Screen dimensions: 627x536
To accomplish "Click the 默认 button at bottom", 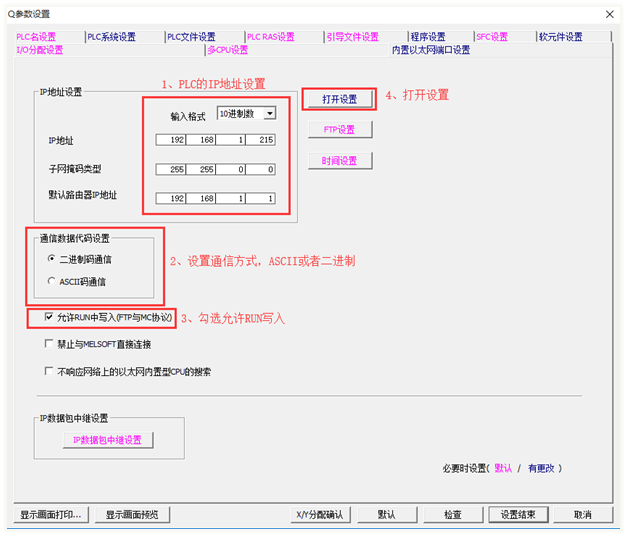I will point(387,514).
